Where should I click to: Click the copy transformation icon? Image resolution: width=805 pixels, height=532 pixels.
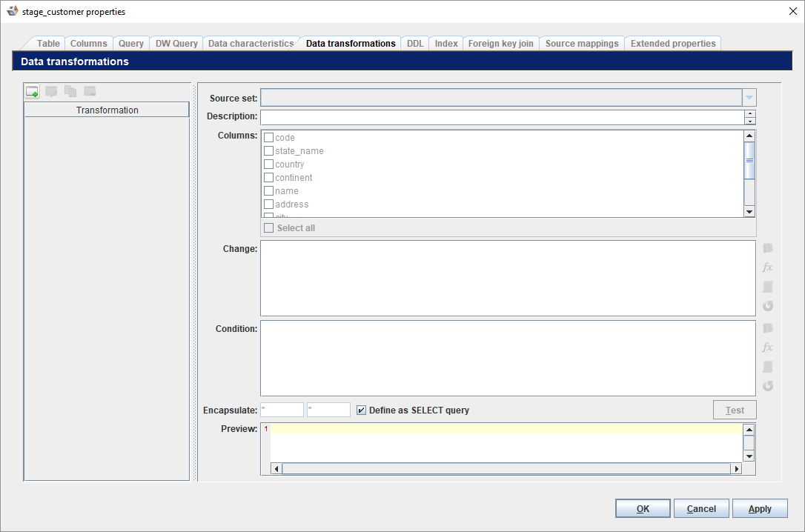(70, 92)
